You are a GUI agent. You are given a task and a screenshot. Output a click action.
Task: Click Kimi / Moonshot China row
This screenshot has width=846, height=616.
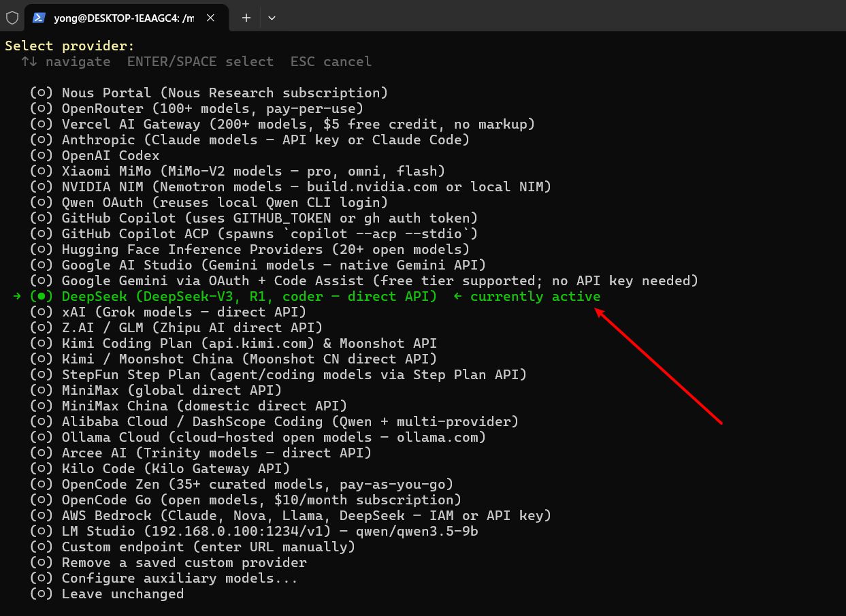[x=233, y=359]
